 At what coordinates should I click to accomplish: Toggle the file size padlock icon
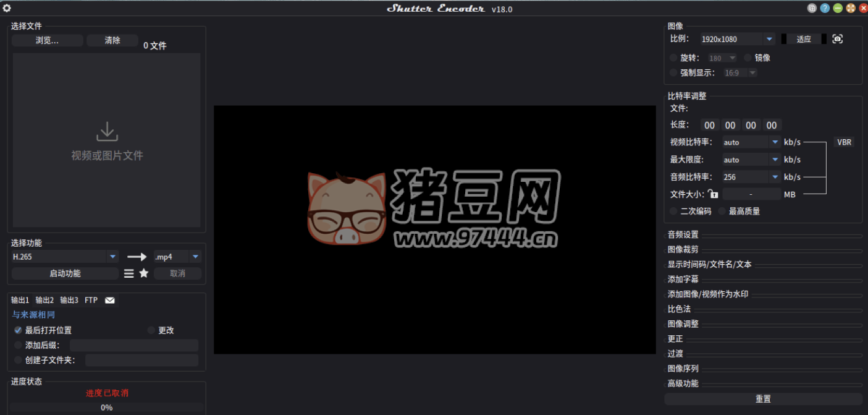pos(713,194)
